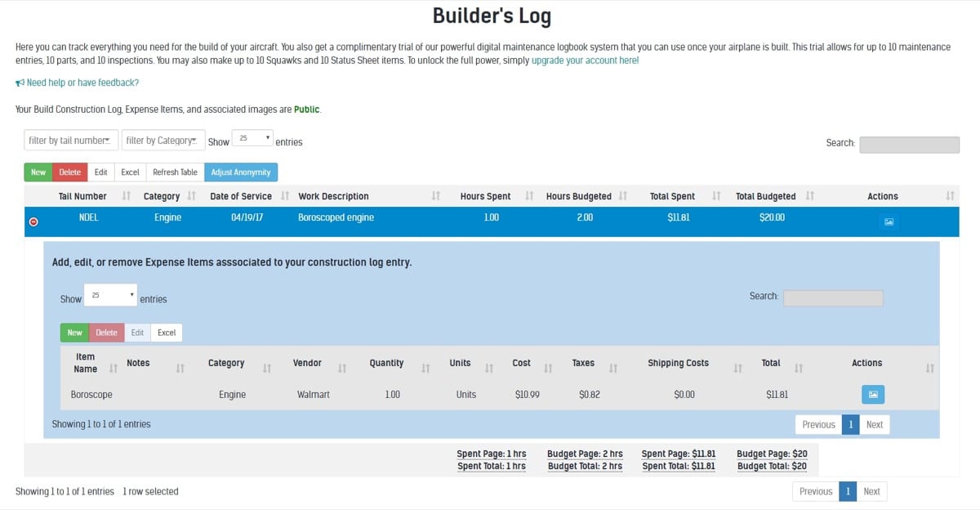Click NDEL tail number cell

pos(88,218)
